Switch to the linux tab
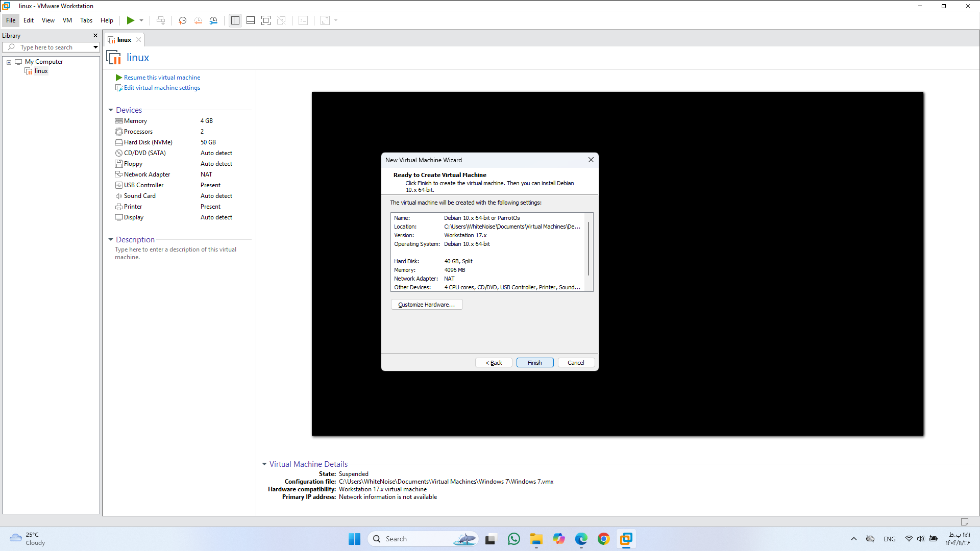Screen dimensions: 980x551 point(124,40)
